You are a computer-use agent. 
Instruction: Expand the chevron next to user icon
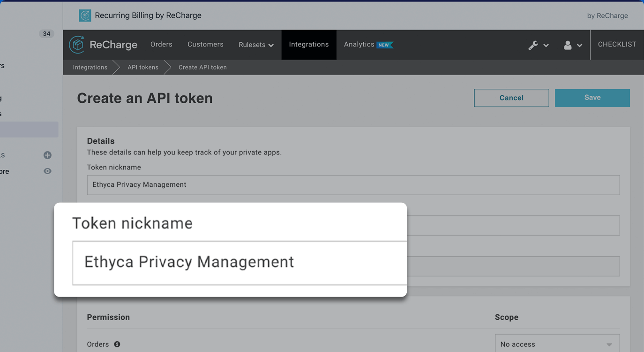point(580,46)
